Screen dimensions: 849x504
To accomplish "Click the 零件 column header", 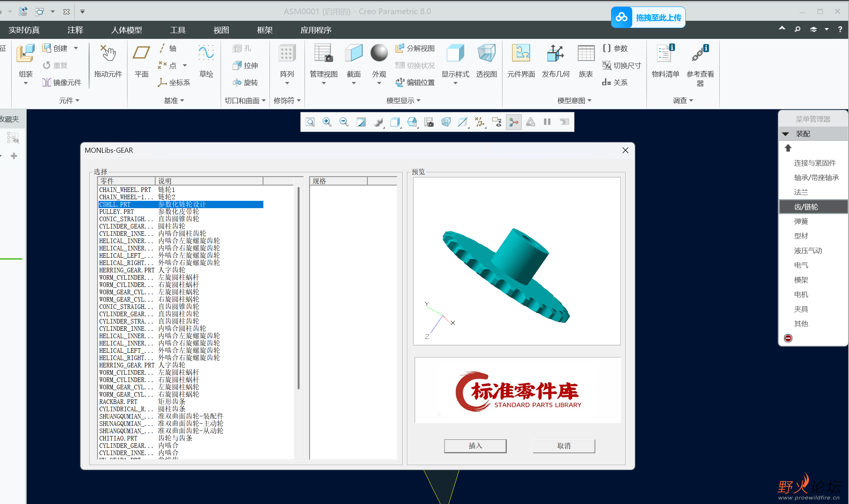I will pyautogui.click(x=127, y=181).
